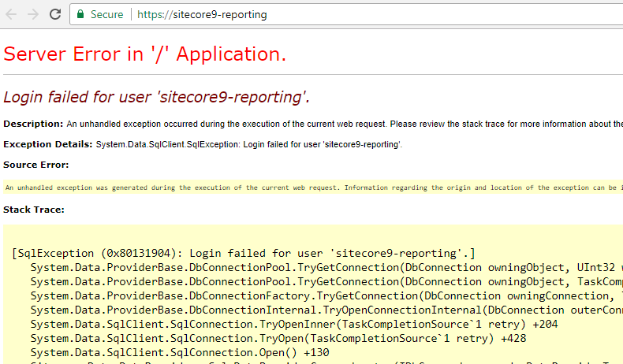Click the System.Data.SqlClient.SqlException message text
The width and height of the screenshot is (623, 364).
pos(249,144)
